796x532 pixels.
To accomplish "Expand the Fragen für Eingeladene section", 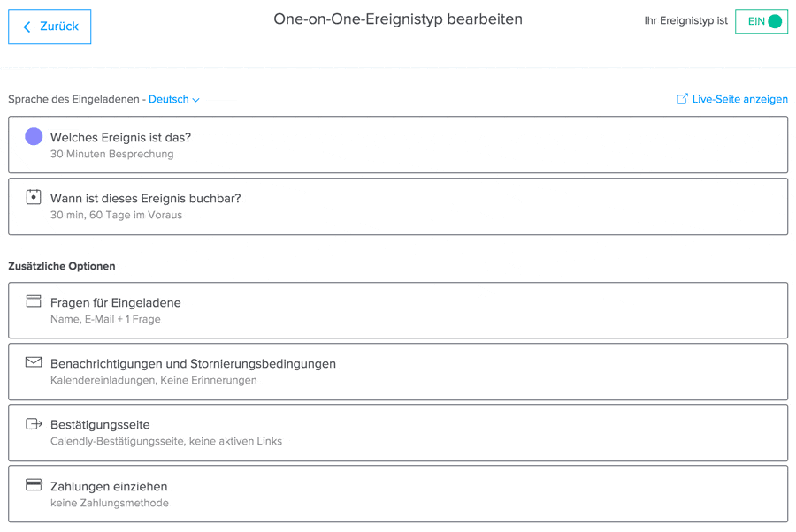I will pyautogui.click(x=398, y=310).
